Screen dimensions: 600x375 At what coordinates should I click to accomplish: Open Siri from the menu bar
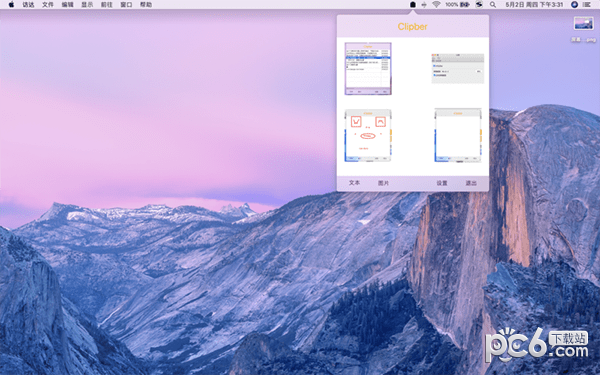point(574,5)
